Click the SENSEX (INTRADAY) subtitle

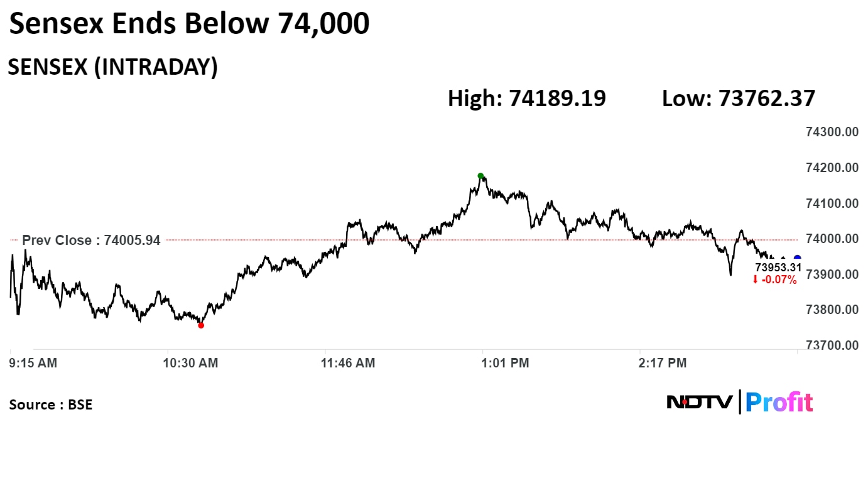(112, 67)
